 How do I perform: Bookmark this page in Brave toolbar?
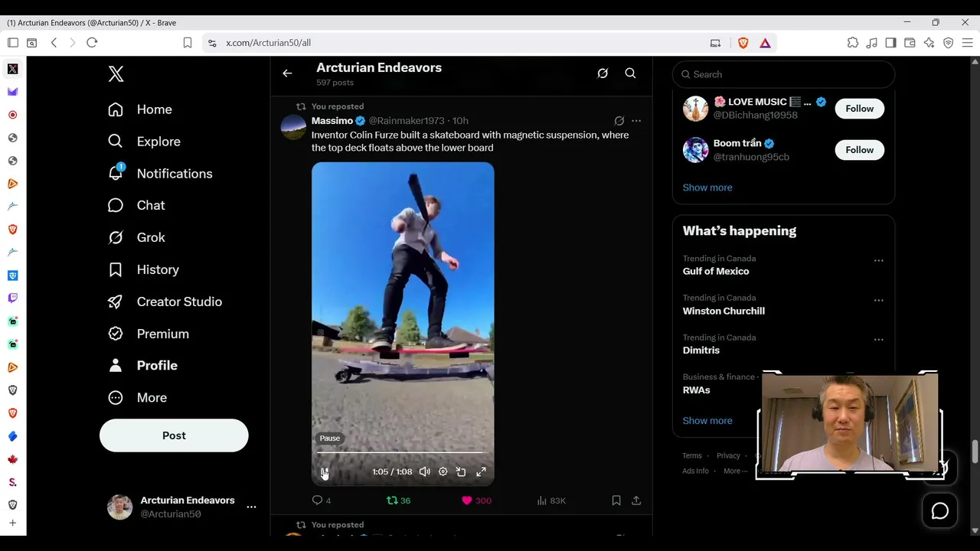187,43
